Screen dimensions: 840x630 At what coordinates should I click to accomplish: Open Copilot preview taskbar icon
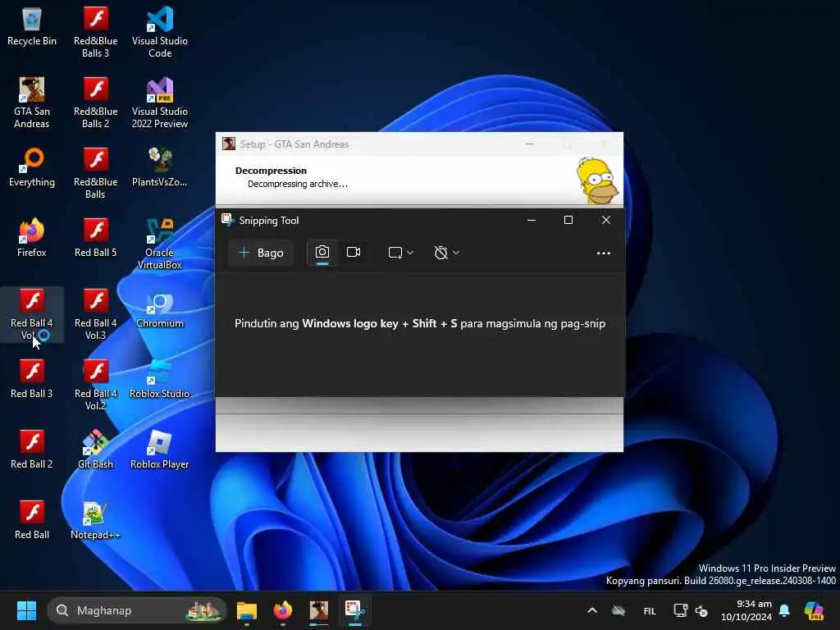[x=814, y=610]
